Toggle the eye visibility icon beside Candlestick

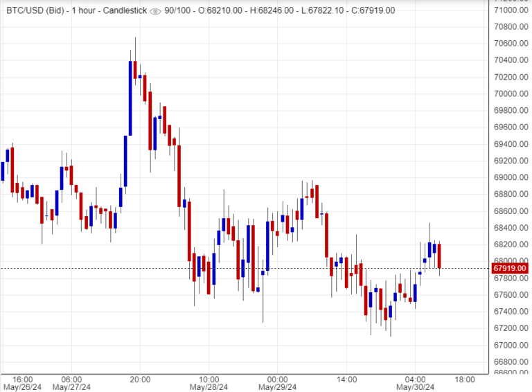155,10
